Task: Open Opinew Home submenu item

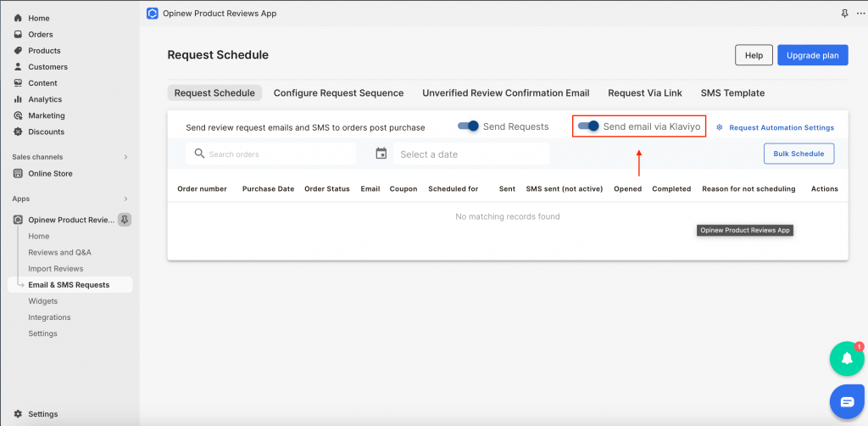Action: [39, 236]
